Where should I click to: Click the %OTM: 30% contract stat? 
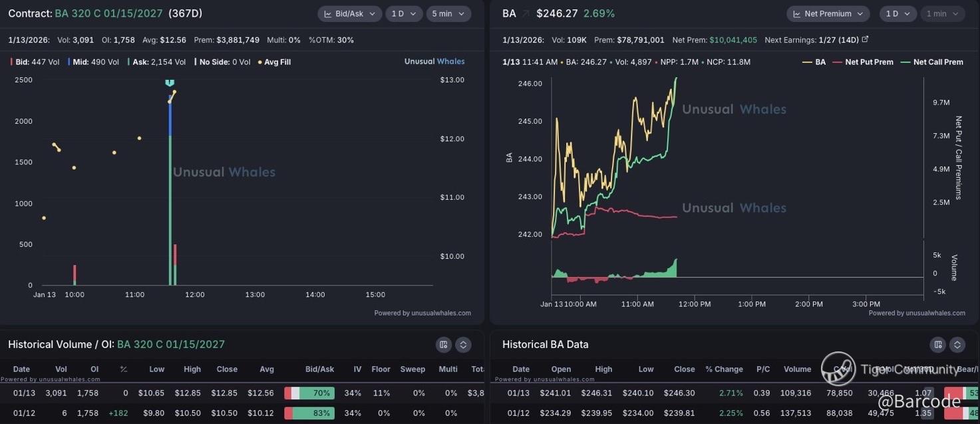331,40
